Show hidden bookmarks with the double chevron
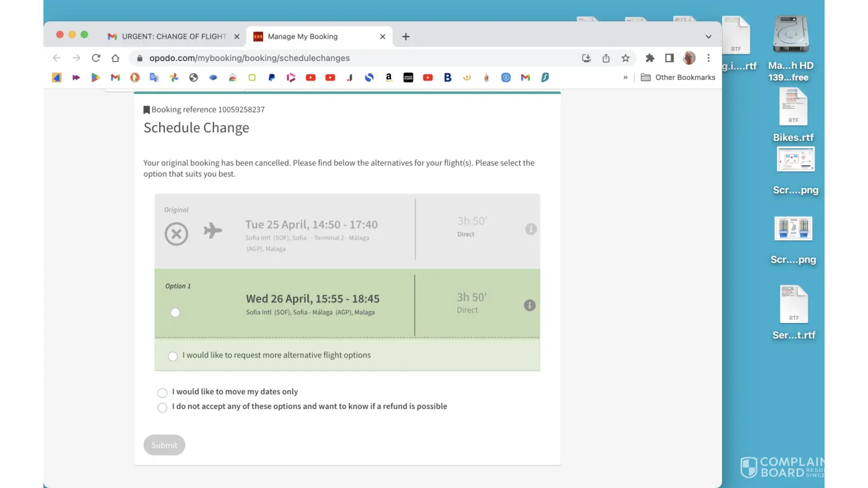This screenshot has height=488, width=868. tap(625, 77)
